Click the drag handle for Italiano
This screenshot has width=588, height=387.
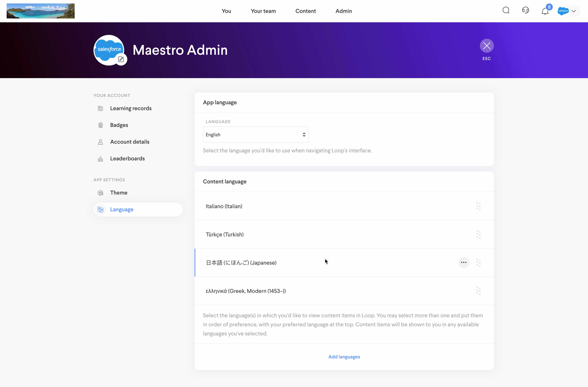tap(478, 206)
